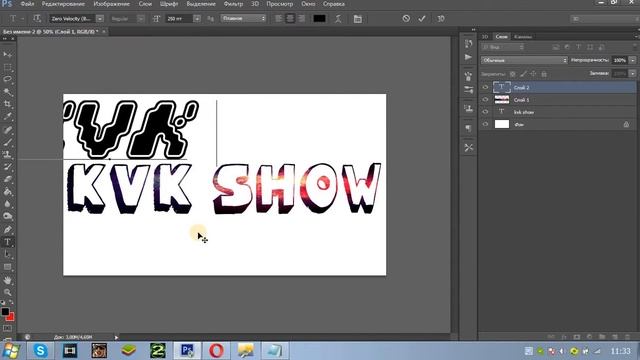Screen dimensions: 640x360
Task: Open the Изображение menu
Action: click(111, 4)
